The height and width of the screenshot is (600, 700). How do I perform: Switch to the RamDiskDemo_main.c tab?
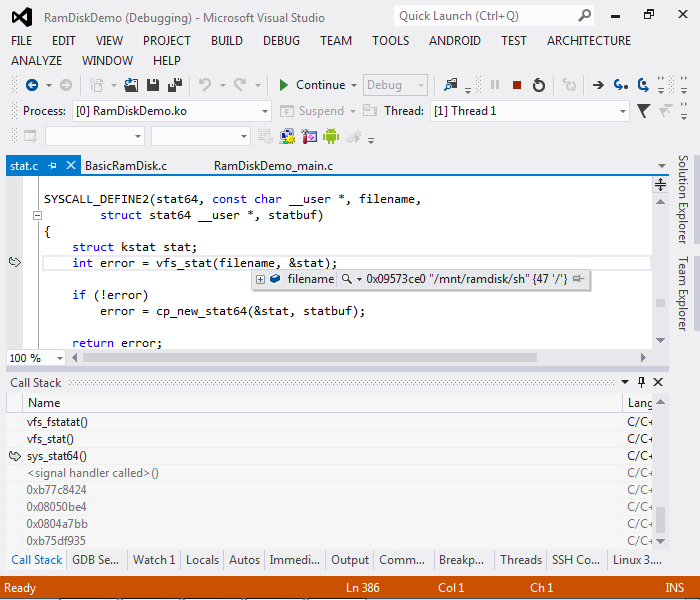(273, 166)
